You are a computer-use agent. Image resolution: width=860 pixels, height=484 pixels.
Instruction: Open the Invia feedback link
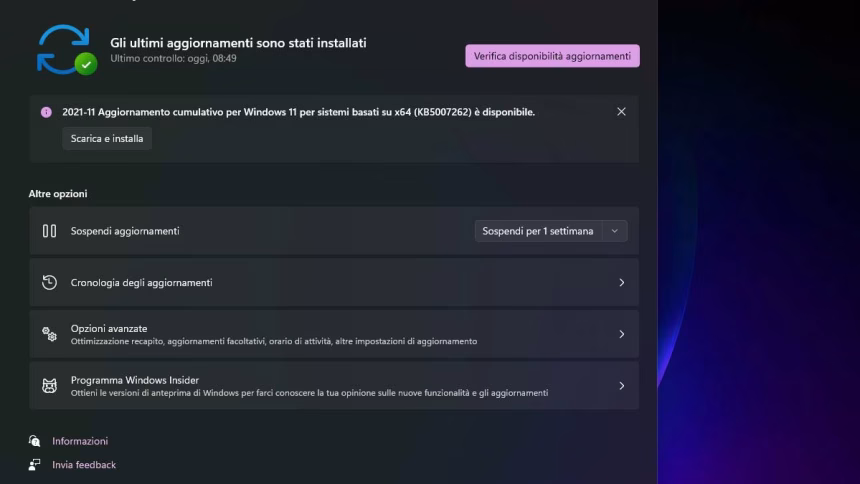tap(84, 465)
